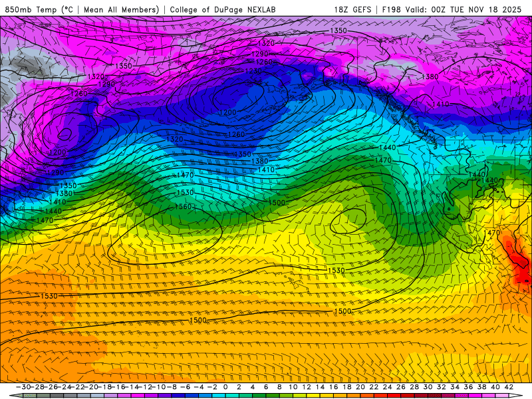The width and height of the screenshot is (532, 399).
Task: Select the gray swatch under the -30 scale label
Action: tap(30, 396)
